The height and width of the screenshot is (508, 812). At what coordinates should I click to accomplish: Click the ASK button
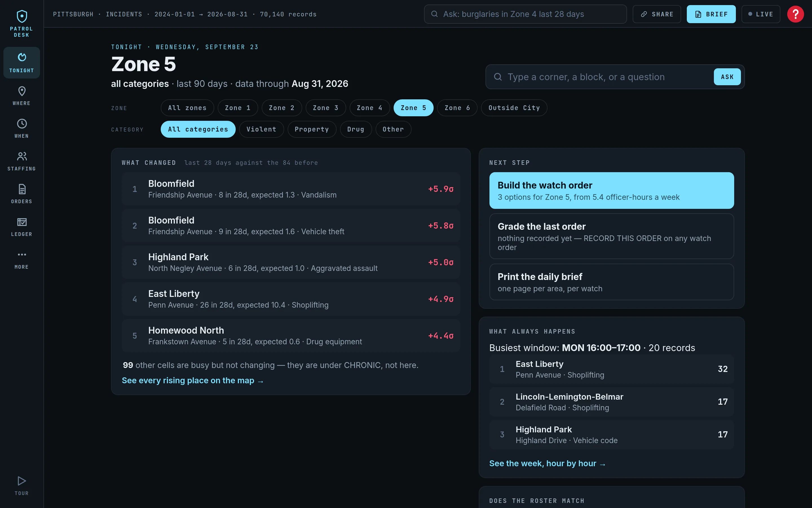coord(727,77)
